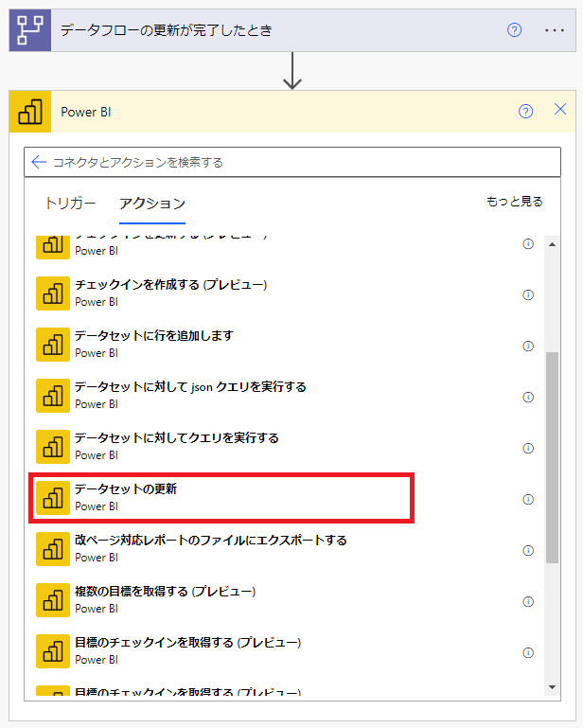Image resolution: width=583 pixels, height=728 pixels.
Task: Click the scrollbar up arrow
Action: click(x=552, y=244)
